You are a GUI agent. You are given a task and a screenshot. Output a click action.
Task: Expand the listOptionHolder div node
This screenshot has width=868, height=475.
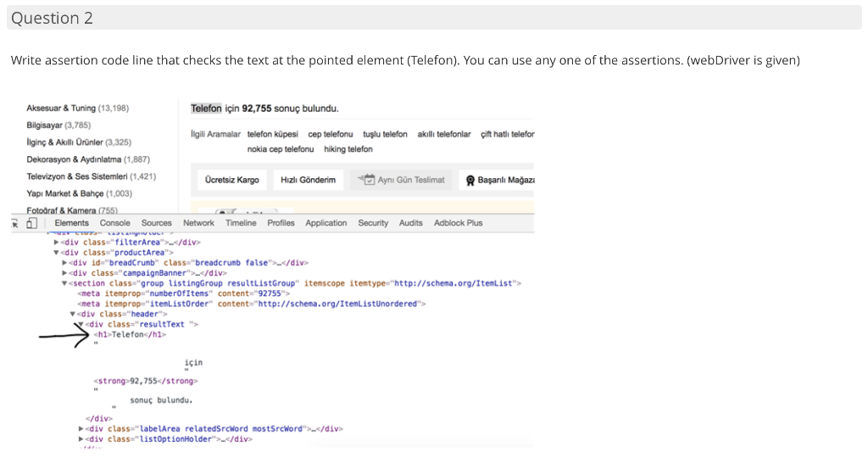tap(81, 439)
